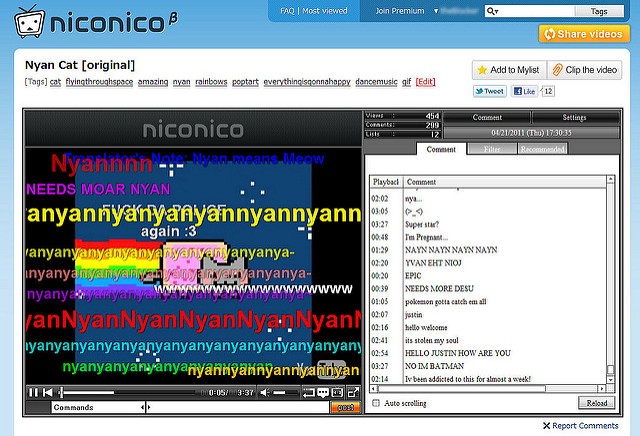Open the 'flyingthroughspace' tag link
The image size is (640, 436).
point(99,82)
